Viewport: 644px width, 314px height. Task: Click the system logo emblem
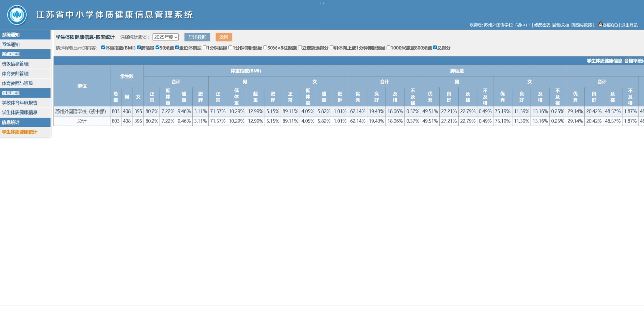pyautogui.click(x=17, y=15)
